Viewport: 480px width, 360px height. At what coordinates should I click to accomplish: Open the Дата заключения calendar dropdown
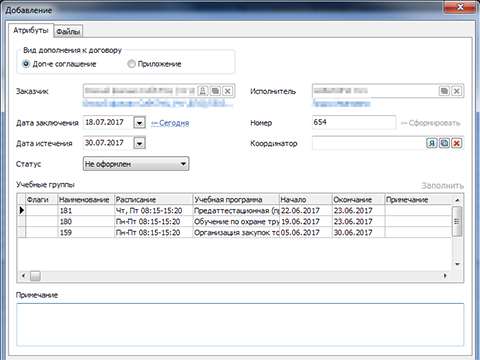[139, 123]
